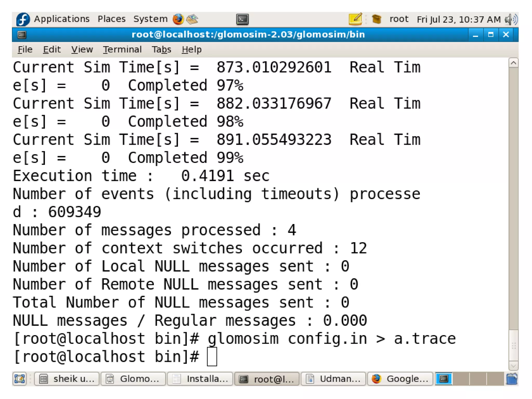Viewport: 532px width, 399px height.
Task: Click the scrollbar down arrow
Action: 513,366
